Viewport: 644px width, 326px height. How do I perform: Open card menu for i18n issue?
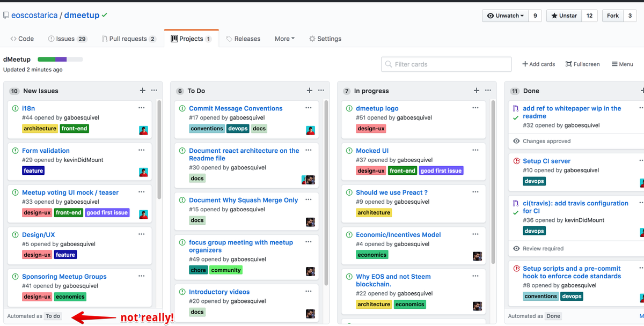pos(142,108)
